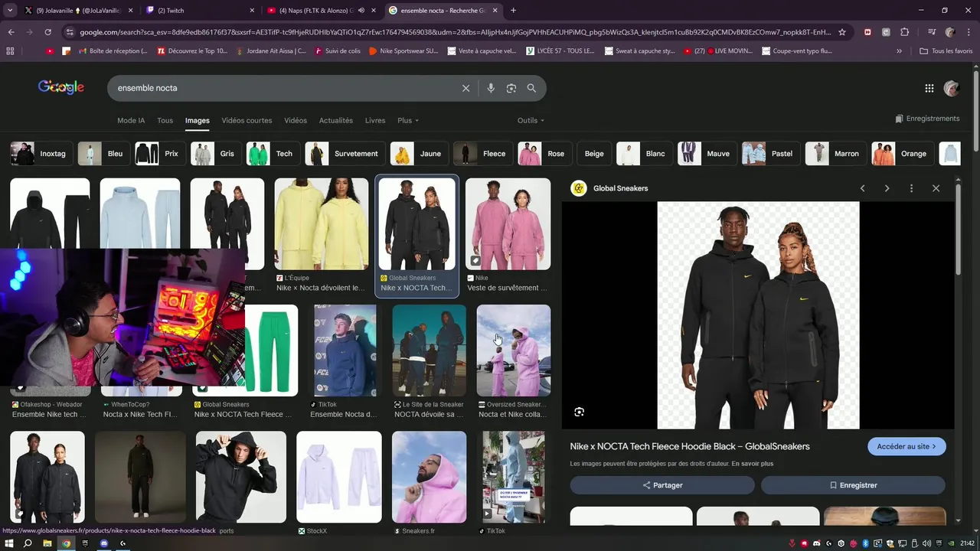The image size is (980, 551).
Task: Select the Livres tab
Action: point(375,121)
